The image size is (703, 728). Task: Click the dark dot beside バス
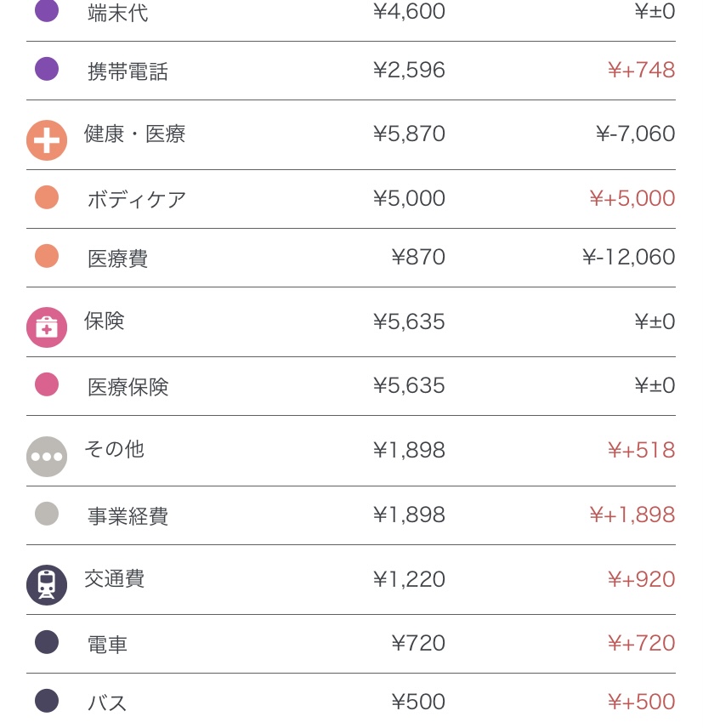(47, 701)
